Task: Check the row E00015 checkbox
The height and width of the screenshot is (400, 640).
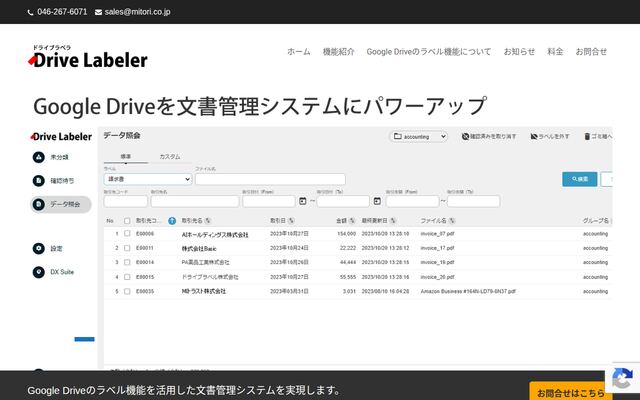Action: tap(127, 277)
